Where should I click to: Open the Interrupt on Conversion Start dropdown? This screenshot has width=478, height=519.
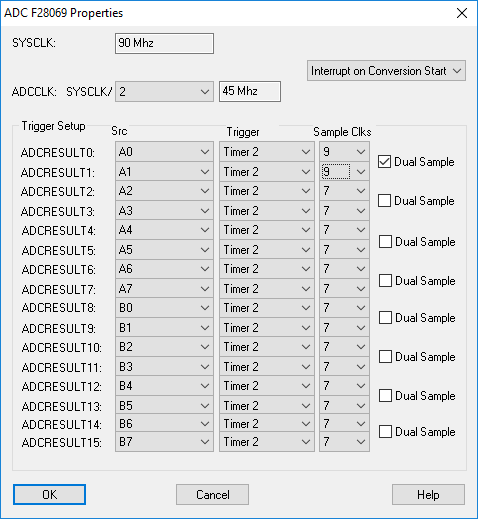pos(386,71)
